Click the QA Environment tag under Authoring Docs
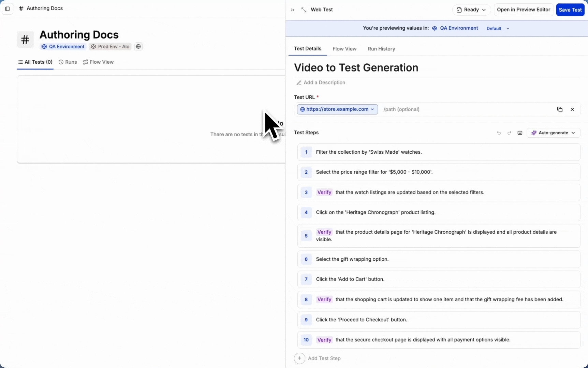Image resolution: width=588 pixels, height=368 pixels. pyautogui.click(x=63, y=47)
